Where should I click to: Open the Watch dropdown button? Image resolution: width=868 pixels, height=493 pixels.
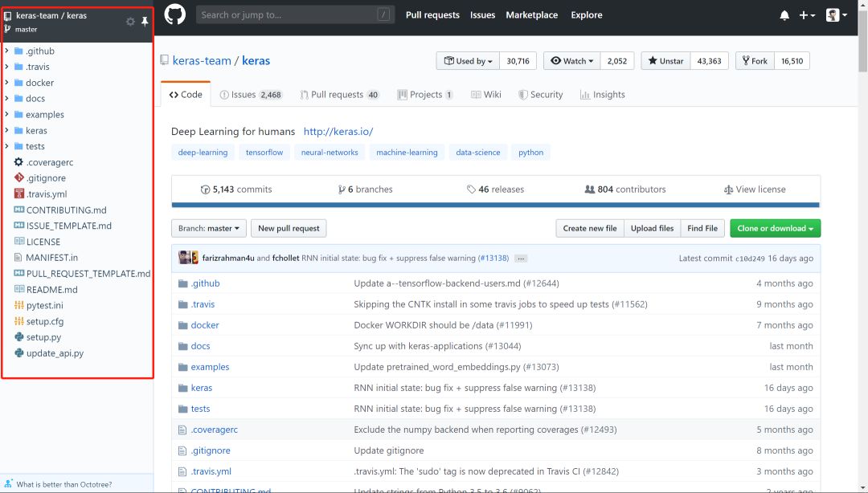pos(572,61)
